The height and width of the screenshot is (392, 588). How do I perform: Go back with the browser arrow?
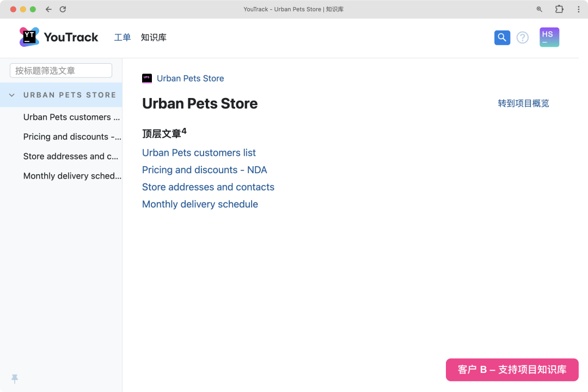click(49, 9)
